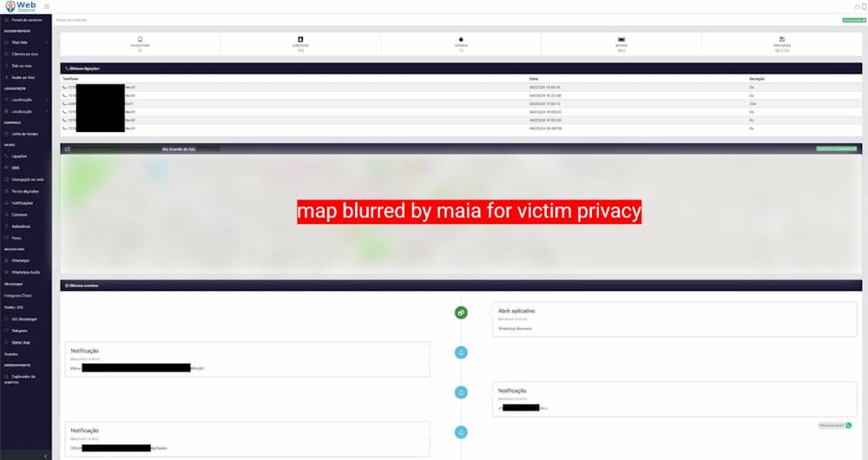Open Aplicativos in the sidebar

click(x=21, y=227)
